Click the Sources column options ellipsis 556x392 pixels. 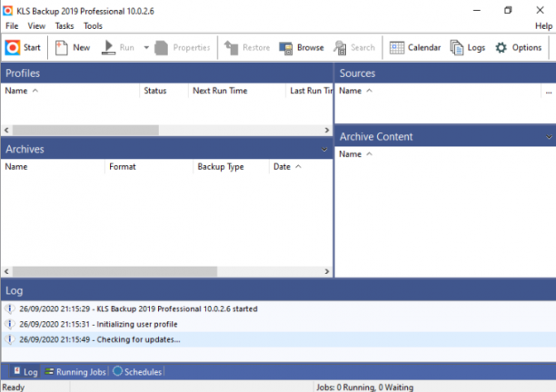[x=549, y=92]
